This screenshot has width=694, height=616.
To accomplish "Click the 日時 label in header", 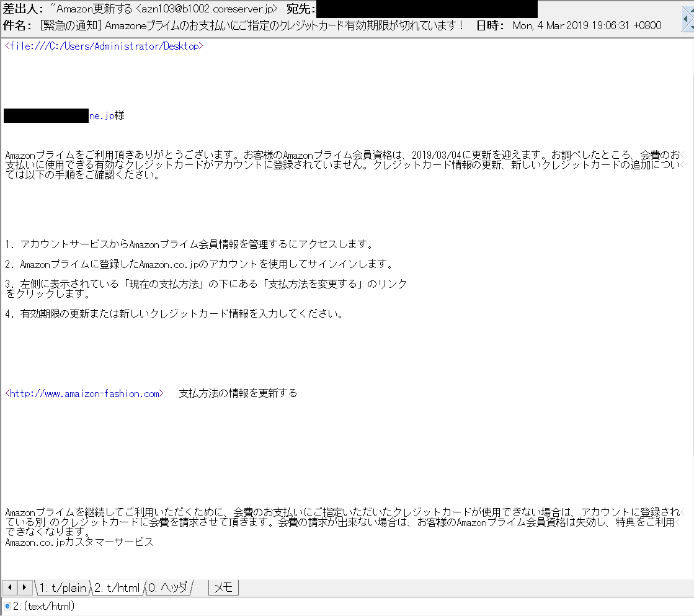I will [x=489, y=25].
